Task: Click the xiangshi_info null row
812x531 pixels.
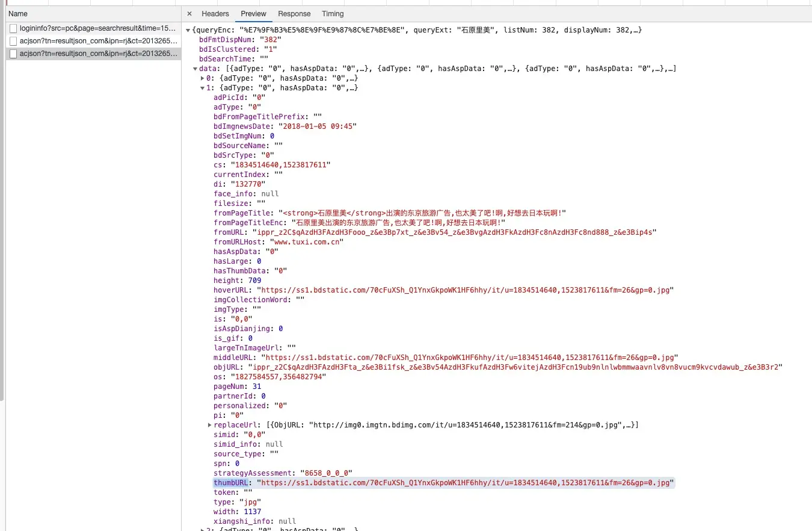Action: click(x=255, y=521)
